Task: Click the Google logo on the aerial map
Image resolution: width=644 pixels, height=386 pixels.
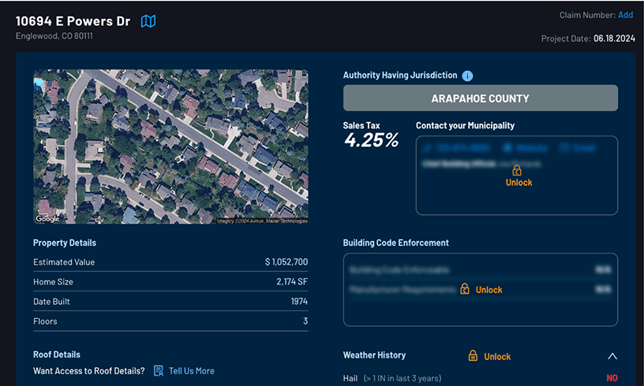Action: coord(47,218)
